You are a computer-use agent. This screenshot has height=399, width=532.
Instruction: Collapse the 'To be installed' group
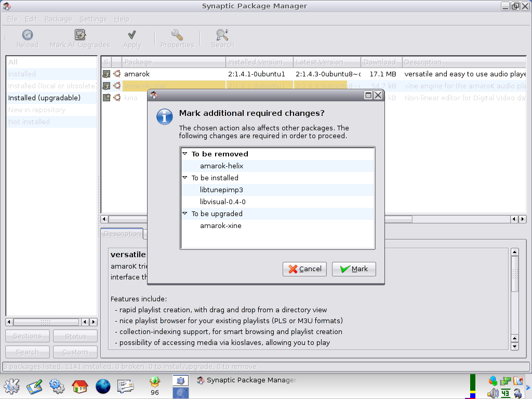[185, 178]
